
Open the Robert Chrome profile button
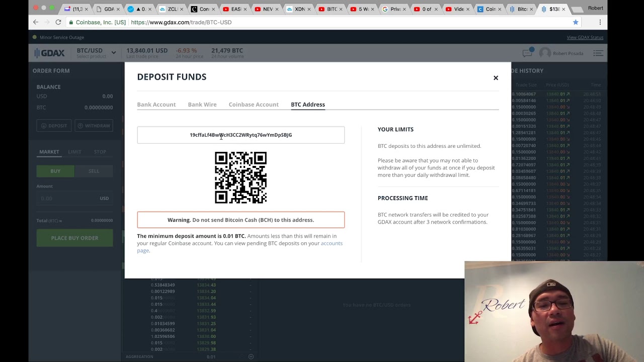(x=595, y=8)
